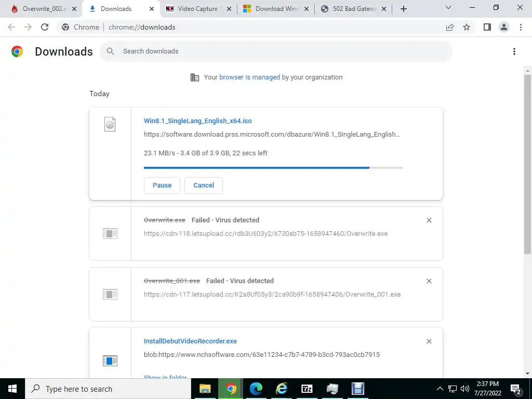Image resolution: width=532 pixels, height=399 pixels.
Task: Click the Overwrite.exe letsupload source URL
Action: pyautogui.click(x=265, y=233)
